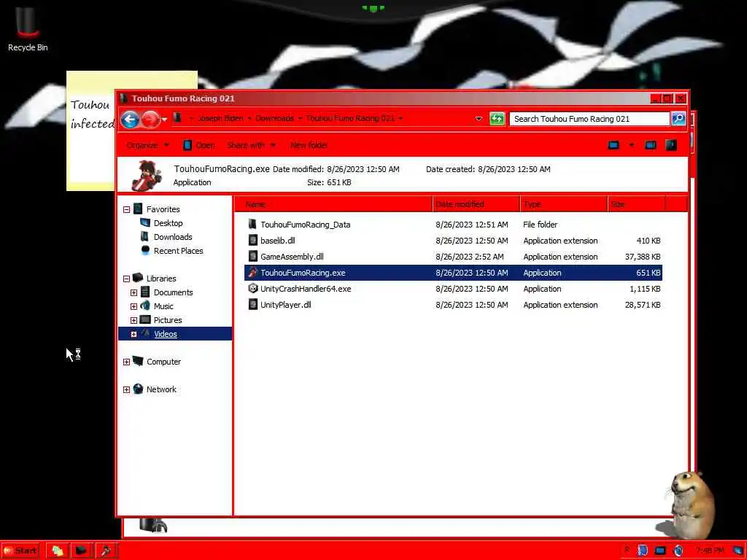Select the GameAssembly.dll file icon
Viewport: 747px width, 560px height.
pos(253,257)
